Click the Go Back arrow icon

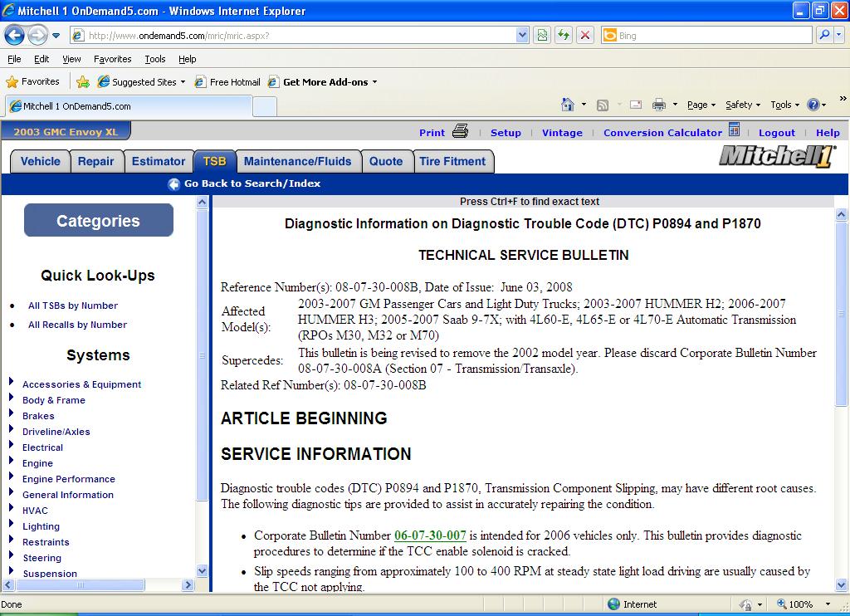coord(174,184)
